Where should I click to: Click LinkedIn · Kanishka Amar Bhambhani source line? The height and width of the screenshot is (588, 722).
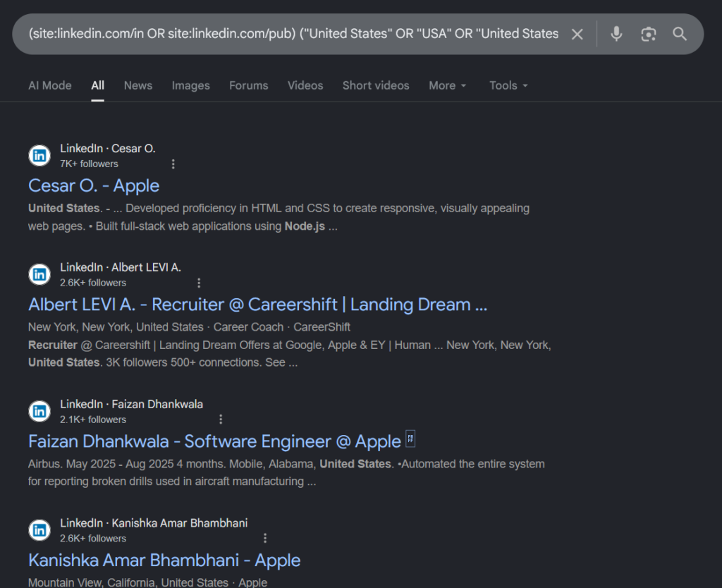(154, 522)
